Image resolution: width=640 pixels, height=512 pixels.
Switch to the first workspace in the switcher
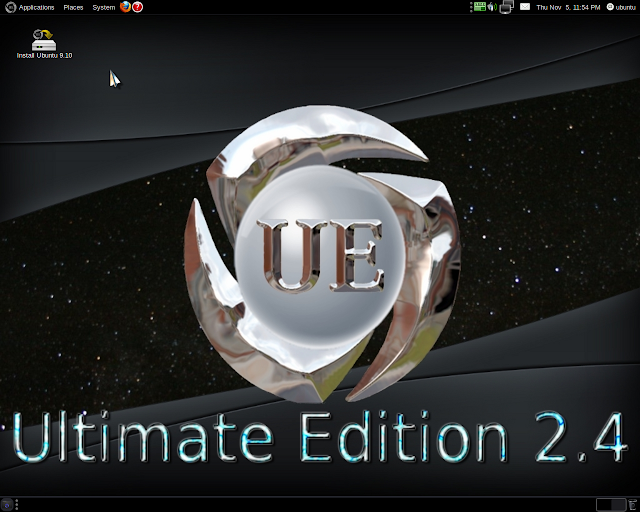coord(604,505)
